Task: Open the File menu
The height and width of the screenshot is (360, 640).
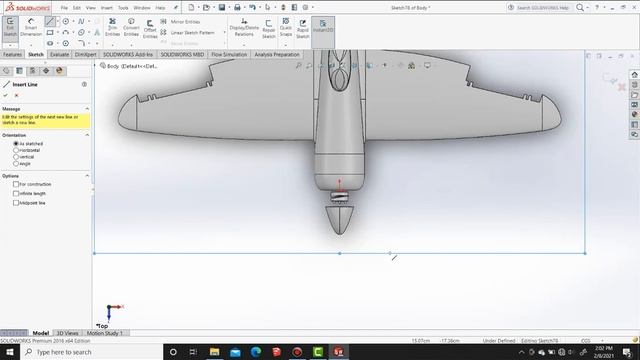Action: pos(64,8)
